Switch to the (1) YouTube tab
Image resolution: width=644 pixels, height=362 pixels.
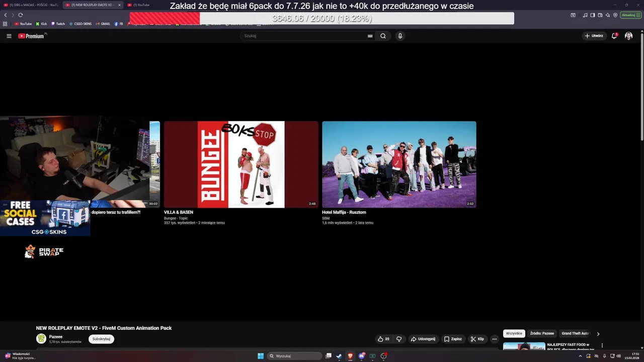pyautogui.click(x=141, y=5)
